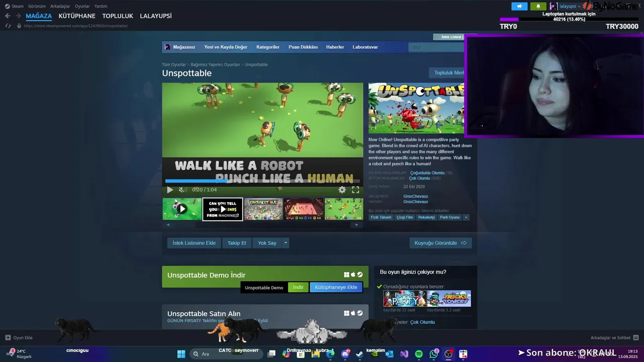Viewport: 644px width, 362px height.
Task: Go back with the Steam back arrow
Action: 8,16
